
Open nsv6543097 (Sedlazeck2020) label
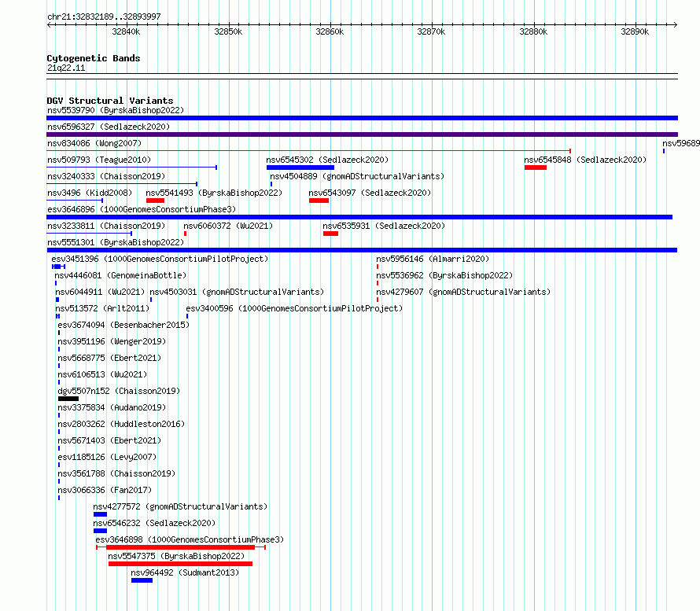pyautogui.click(x=370, y=193)
